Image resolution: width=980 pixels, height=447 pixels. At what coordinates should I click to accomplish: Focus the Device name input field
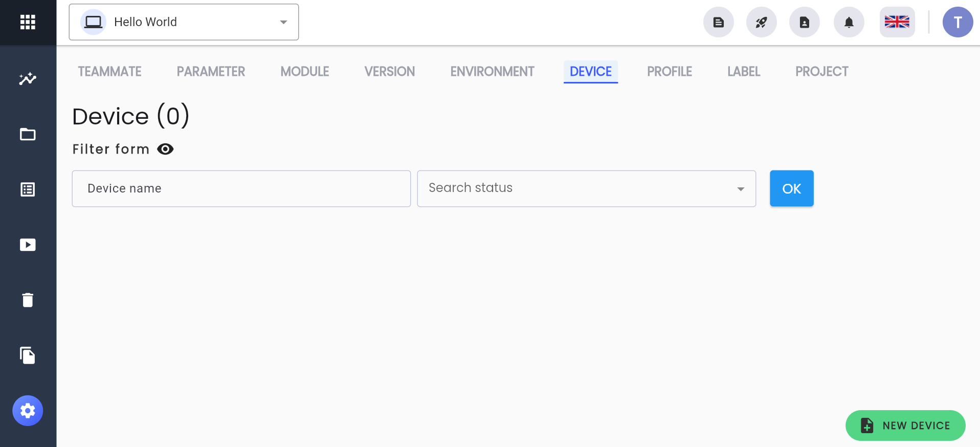[x=241, y=188]
